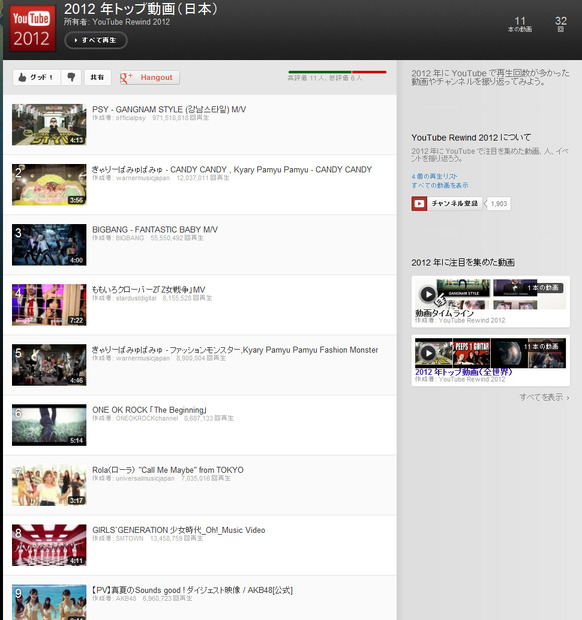Open stardustdigital uploader link
Image resolution: width=582 pixels, height=620 pixels.
click(136, 298)
